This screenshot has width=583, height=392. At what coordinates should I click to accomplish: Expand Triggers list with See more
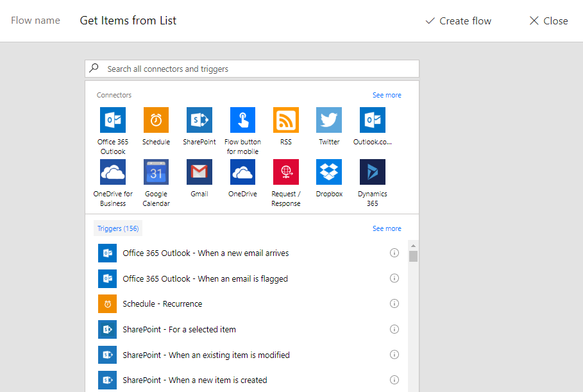(387, 228)
